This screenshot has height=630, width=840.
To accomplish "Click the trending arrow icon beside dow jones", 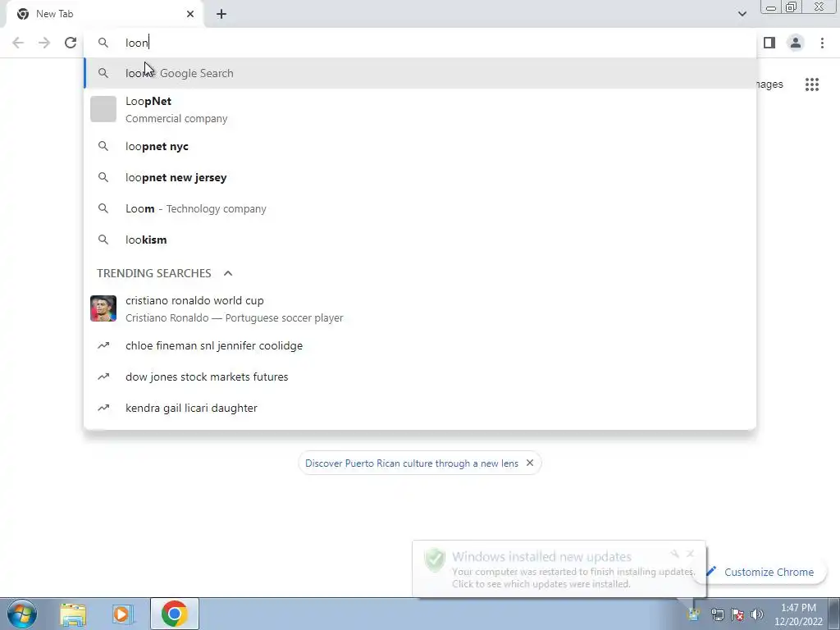I will pyautogui.click(x=103, y=377).
